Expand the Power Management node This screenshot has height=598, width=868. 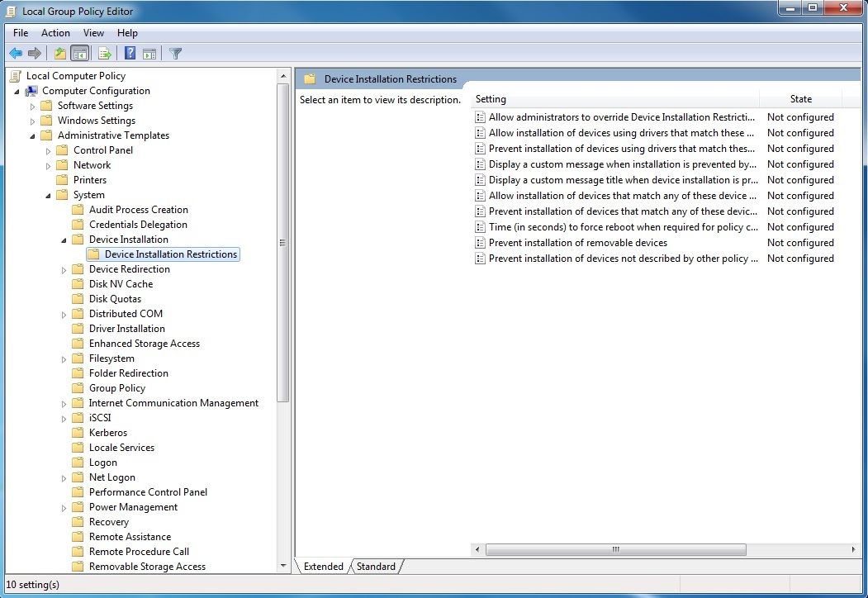[x=64, y=508]
